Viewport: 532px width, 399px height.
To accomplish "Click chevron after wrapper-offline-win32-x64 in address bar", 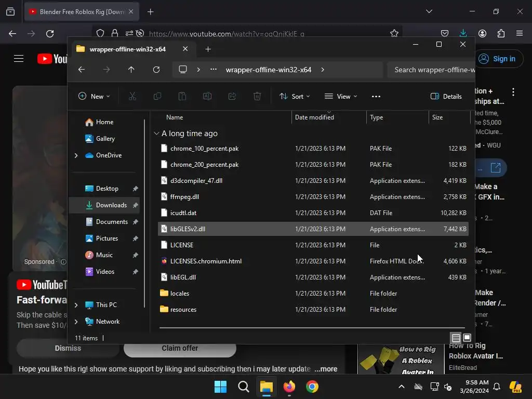I will point(322,70).
